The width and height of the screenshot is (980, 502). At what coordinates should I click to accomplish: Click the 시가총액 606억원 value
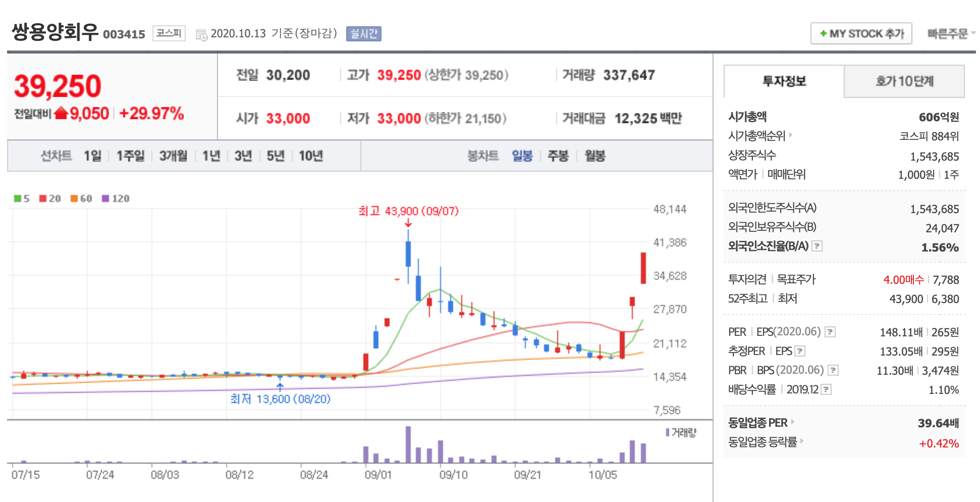click(939, 117)
